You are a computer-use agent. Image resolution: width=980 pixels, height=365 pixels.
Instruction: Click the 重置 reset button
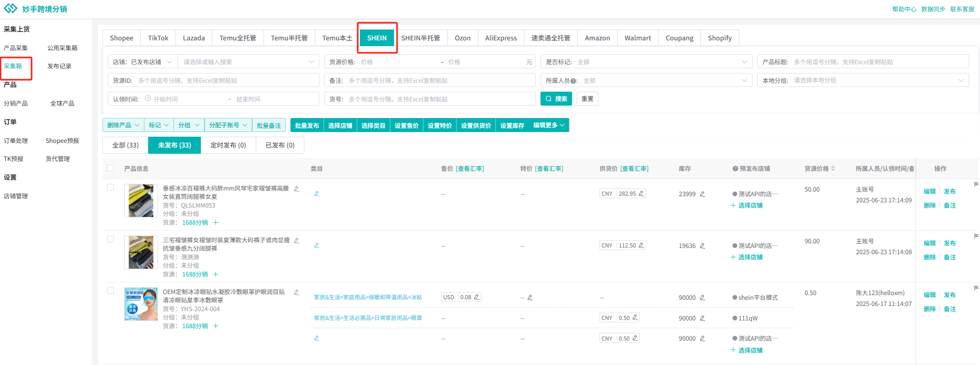click(x=588, y=99)
